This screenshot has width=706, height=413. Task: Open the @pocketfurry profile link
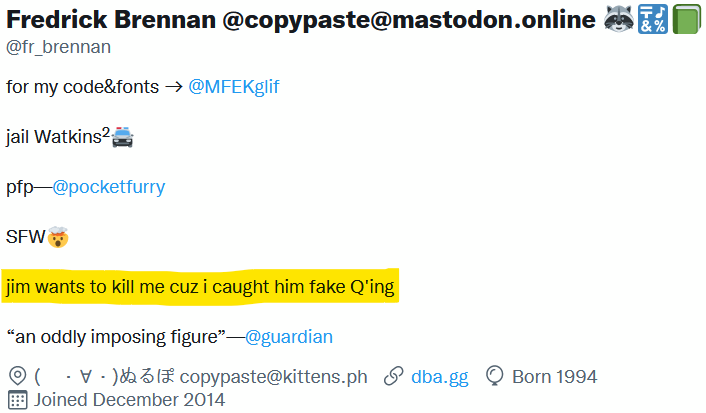click(x=109, y=187)
